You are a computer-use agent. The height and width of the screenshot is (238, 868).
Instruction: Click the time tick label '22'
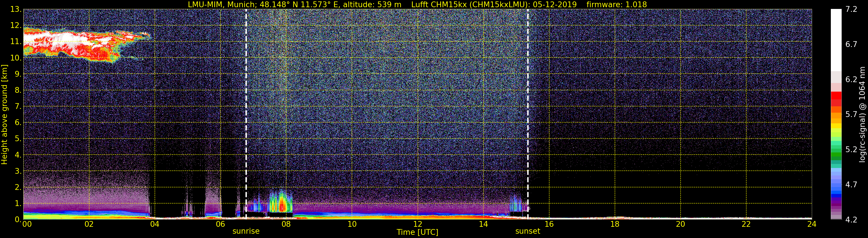[746, 224]
